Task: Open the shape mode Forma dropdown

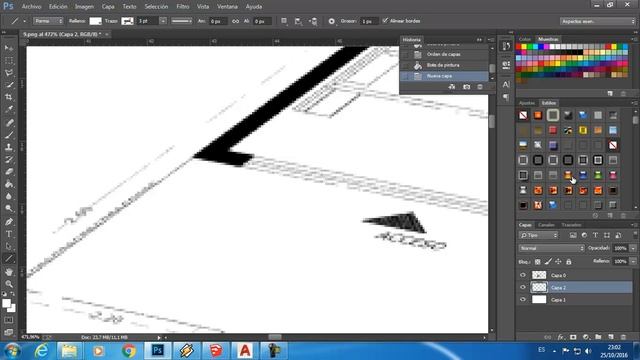Action: pos(48,21)
